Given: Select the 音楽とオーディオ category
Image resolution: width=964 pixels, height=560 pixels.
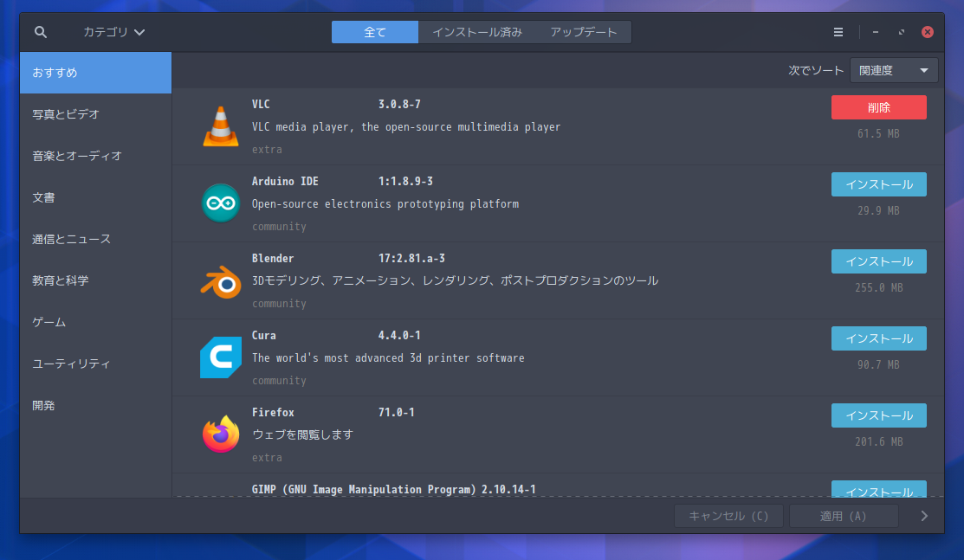Looking at the screenshot, I should 95,156.
